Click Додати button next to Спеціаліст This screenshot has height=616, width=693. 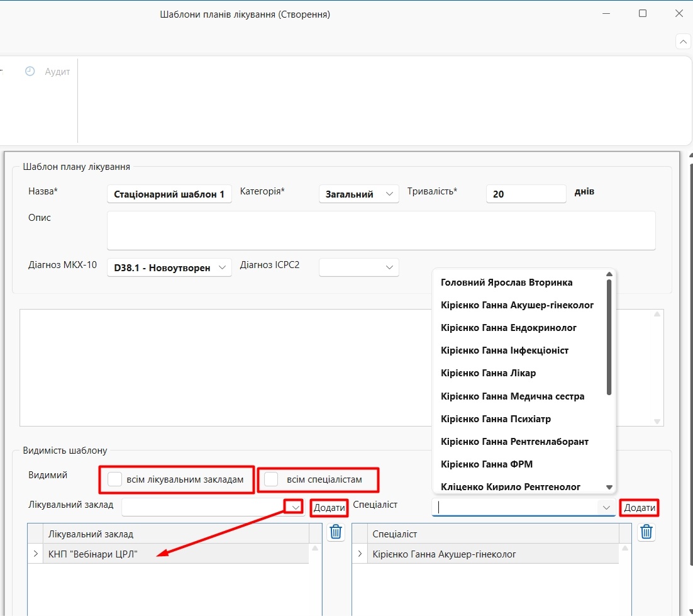tap(640, 508)
